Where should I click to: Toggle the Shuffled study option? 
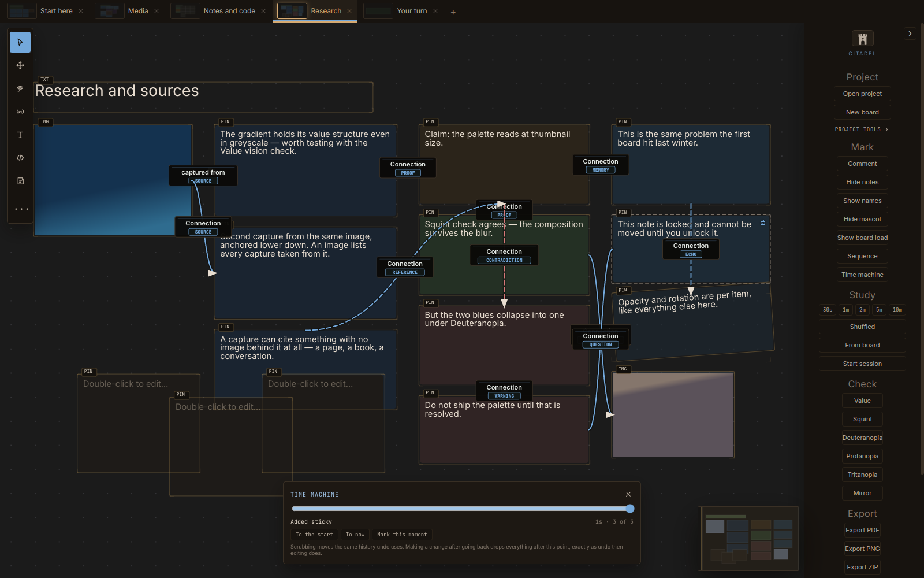(862, 327)
